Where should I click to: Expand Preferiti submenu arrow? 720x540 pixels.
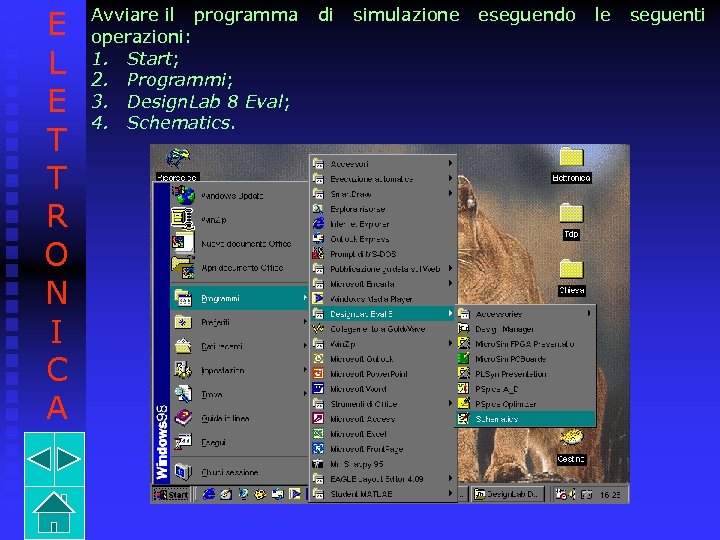coord(304,322)
